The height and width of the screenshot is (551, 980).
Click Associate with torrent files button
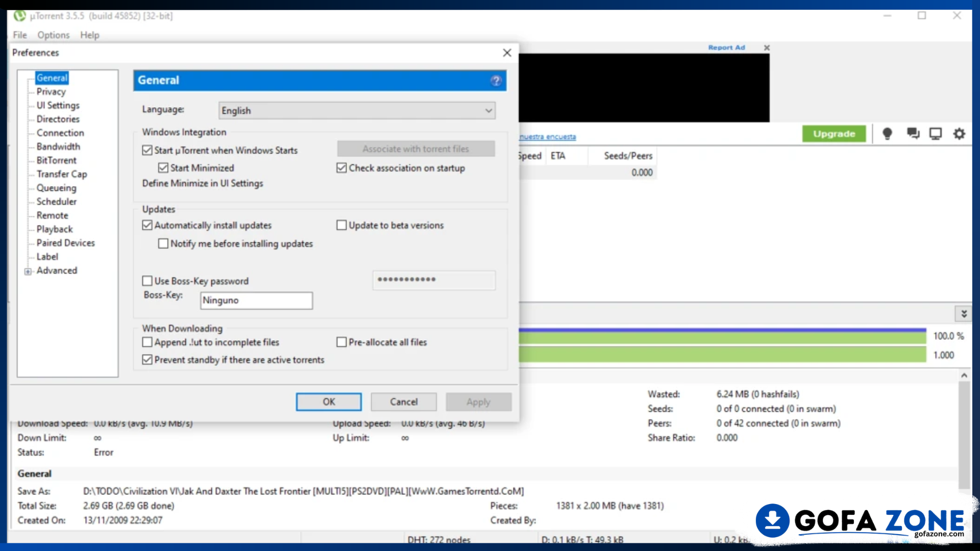click(x=415, y=149)
